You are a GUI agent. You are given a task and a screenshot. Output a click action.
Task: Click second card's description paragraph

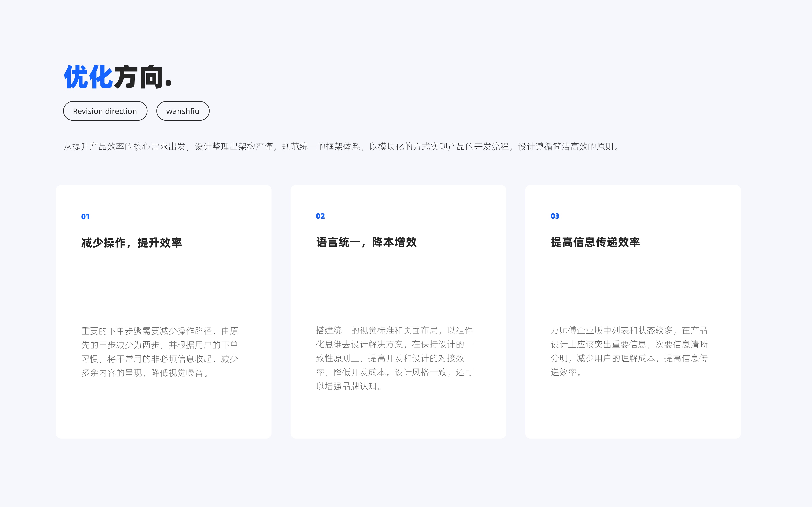click(x=394, y=358)
